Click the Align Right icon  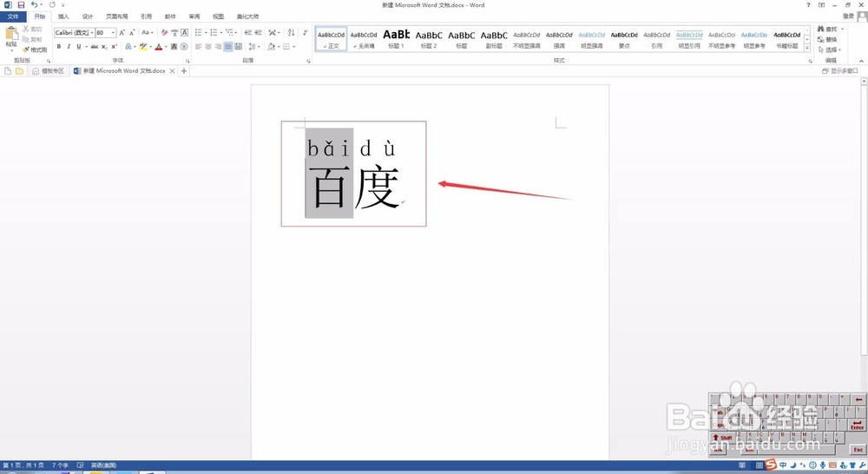(x=218, y=47)
